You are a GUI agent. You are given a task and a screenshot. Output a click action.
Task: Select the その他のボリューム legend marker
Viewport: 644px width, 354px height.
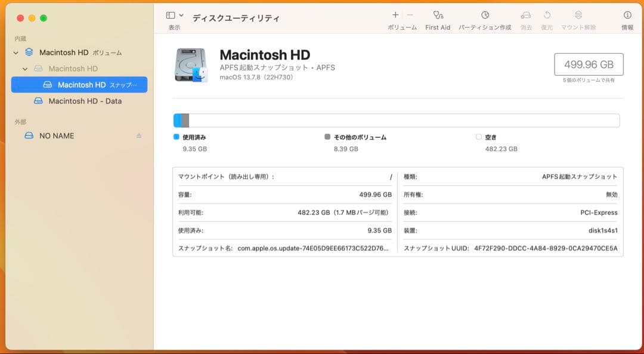click(327, 137)
